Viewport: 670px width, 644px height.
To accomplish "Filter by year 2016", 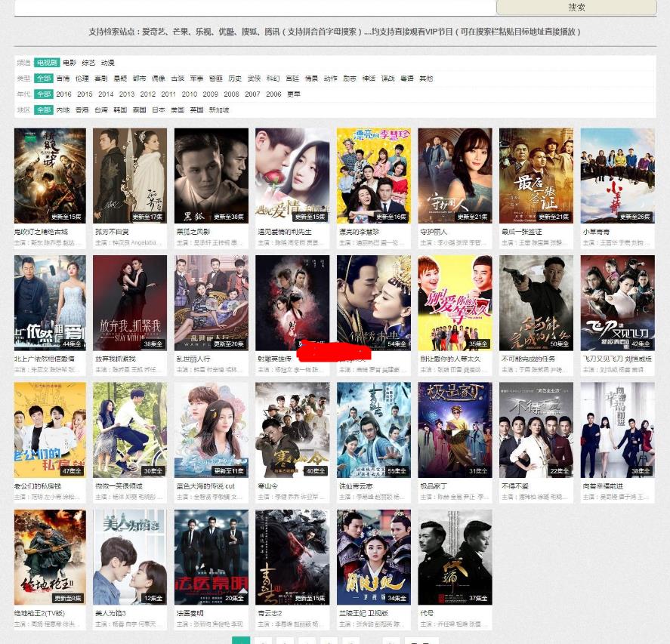I will click(63, 94).
